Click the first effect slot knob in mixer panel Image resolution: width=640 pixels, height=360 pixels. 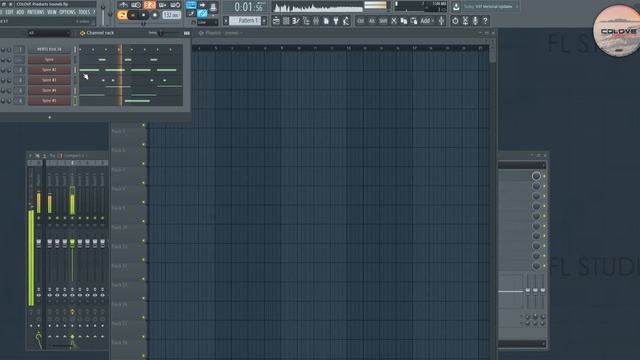coord(536,176)
